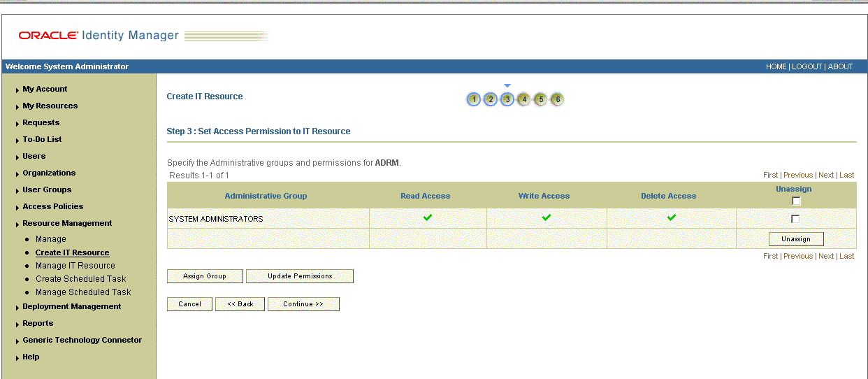Expand the Access Policies menu
This screenshot has height=379, width=868.
coord(52,207)
